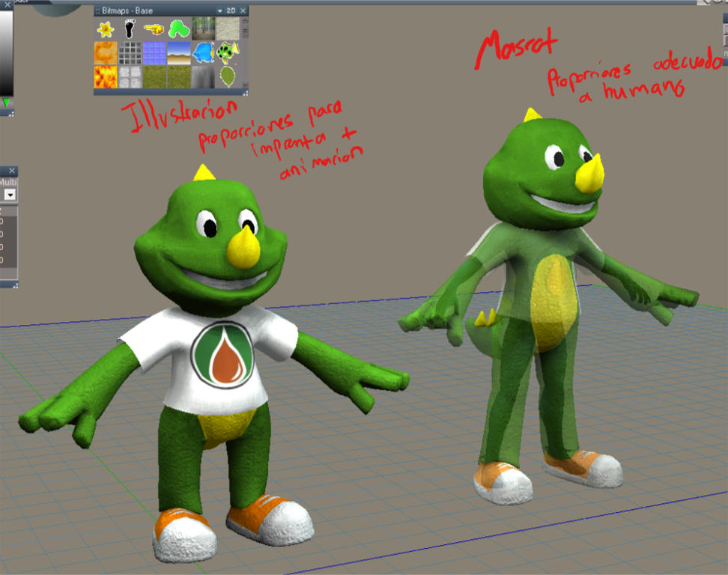Click the Bitmaps panel resize grip corner
Screen dimensions: 728x575
(245, 93)
